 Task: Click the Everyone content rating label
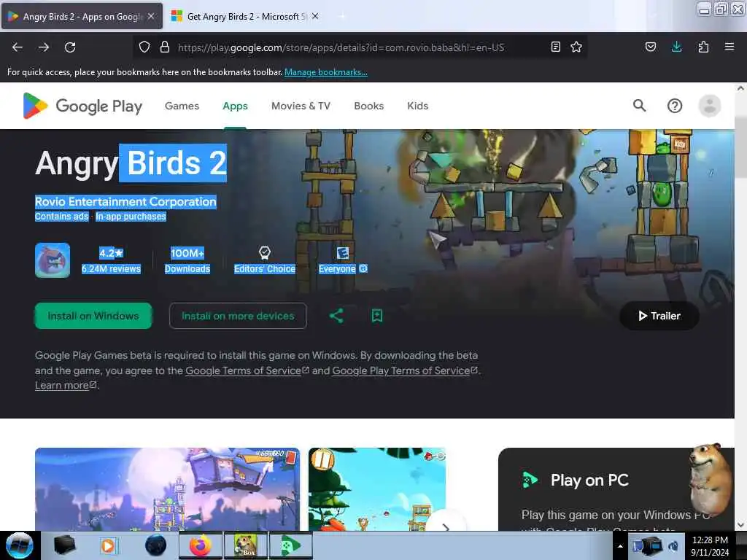[337, 268]
